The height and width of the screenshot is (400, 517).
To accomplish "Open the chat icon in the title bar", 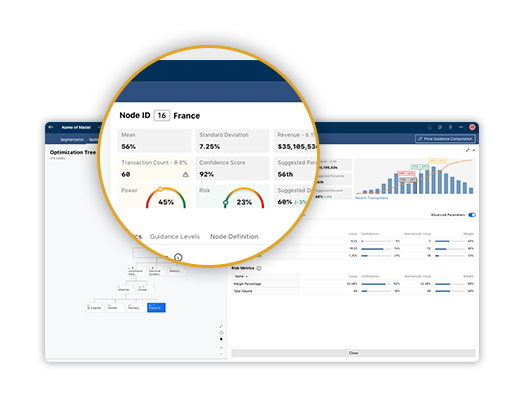I will click(429, 127).
